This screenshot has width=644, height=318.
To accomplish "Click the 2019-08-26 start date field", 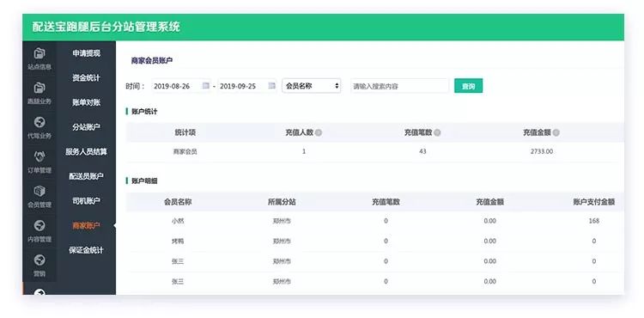I will pos(181,86).
